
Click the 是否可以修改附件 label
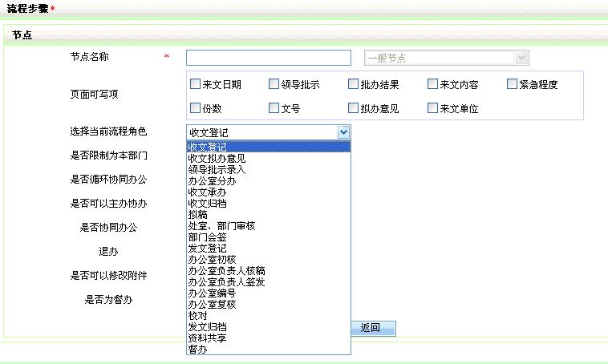(108, 276)
